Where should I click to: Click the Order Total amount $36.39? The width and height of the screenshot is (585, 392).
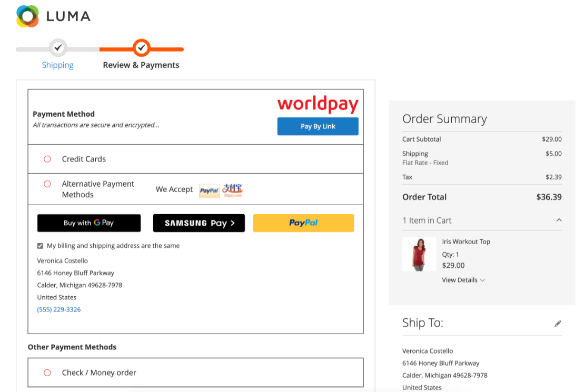[x=549, y=197]
